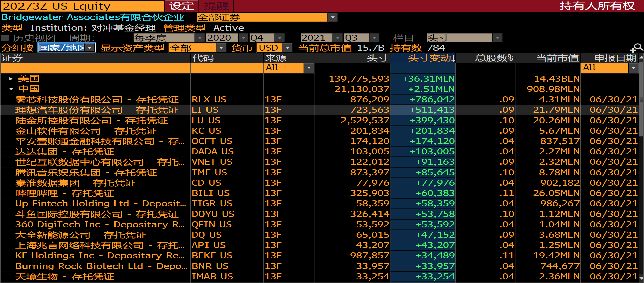The height and width of the screenshot is (283, 644).
Task: Click the 美国 total 14.43BLN value
Action: (x=557, y=79)
